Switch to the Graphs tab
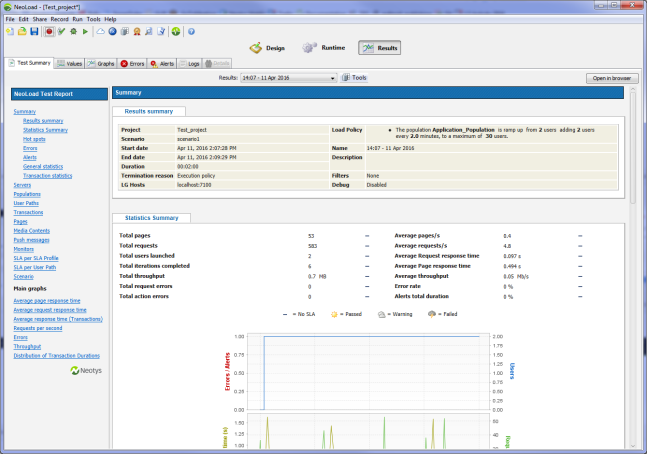The height and width of the screenshot is (454, 647). (x=102, y=63)
